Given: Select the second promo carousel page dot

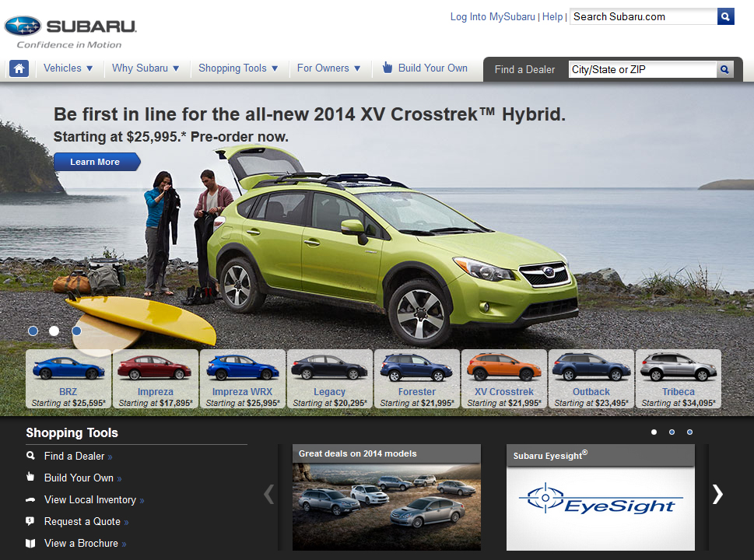Looking at the screenshot, I should [672, 432].
